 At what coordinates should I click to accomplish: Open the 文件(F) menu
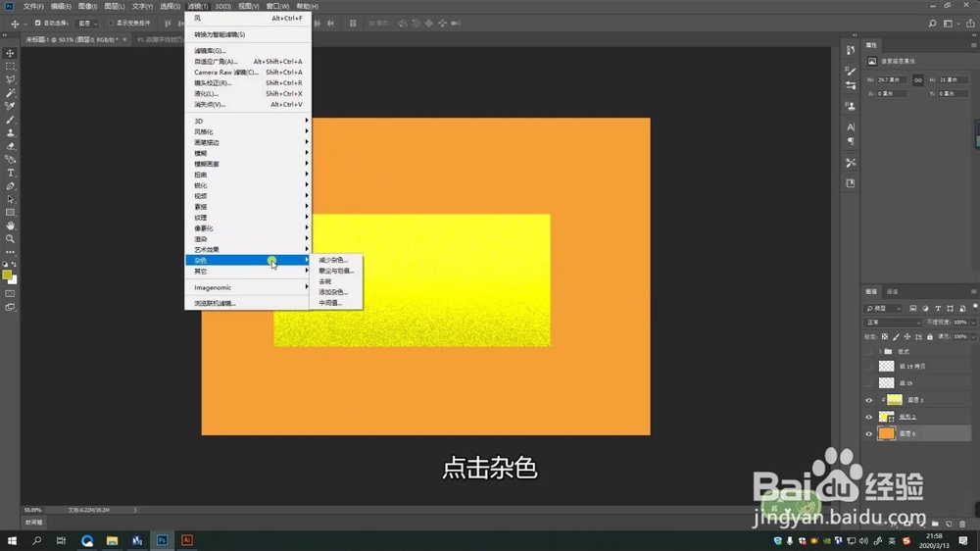[x=33, y=6]
